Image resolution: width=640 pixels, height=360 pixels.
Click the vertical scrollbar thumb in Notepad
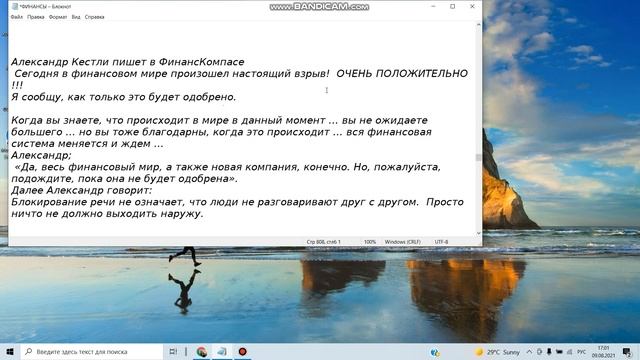point(479,157)
